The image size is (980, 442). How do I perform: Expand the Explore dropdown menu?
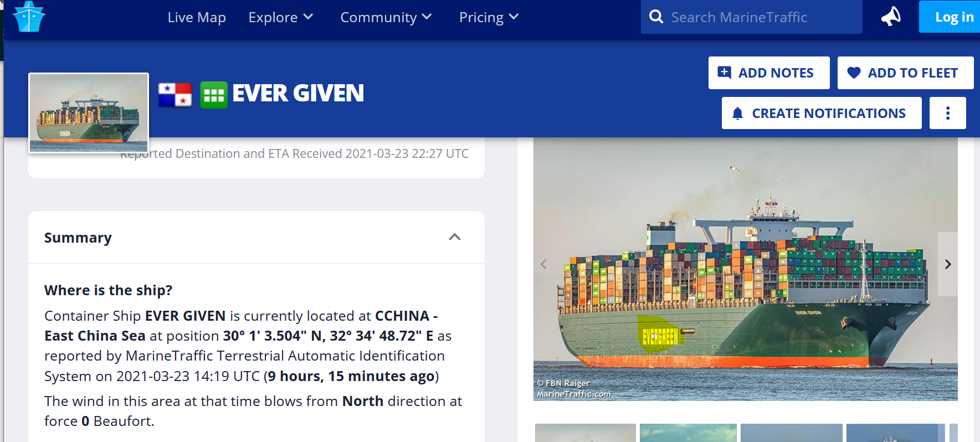click(281, 17)
